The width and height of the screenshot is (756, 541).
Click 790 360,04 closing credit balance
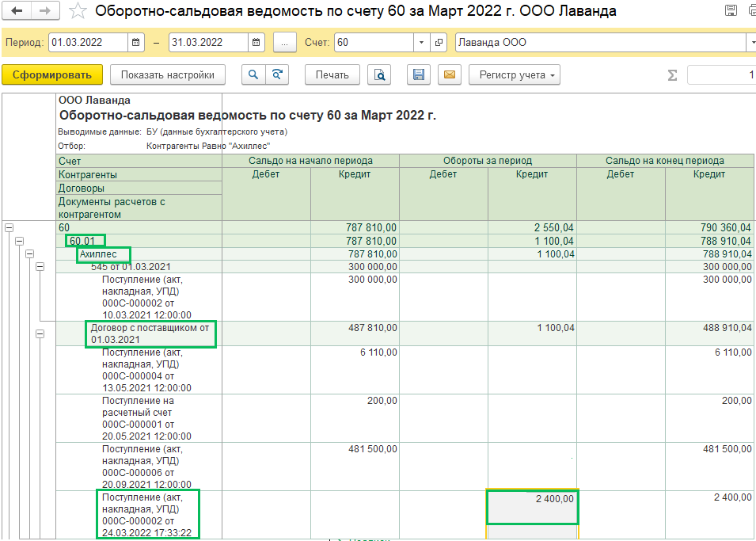[710, 227]
